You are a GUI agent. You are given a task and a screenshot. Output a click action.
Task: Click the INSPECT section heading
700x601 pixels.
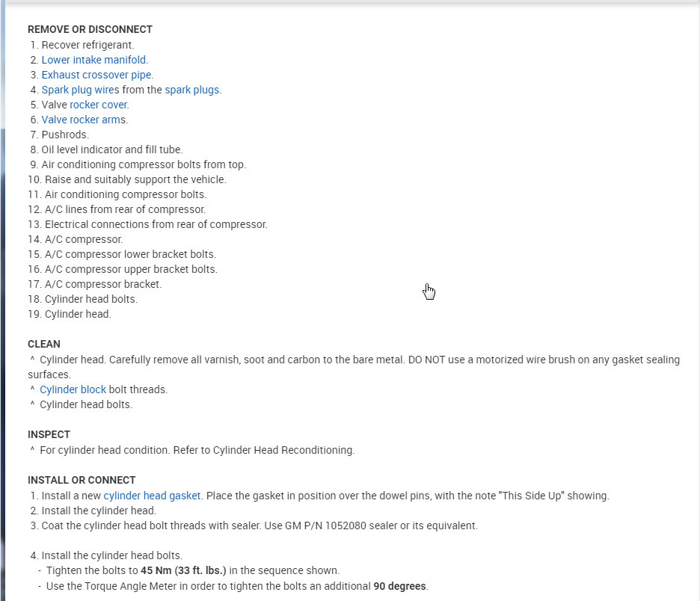[49, 434]
